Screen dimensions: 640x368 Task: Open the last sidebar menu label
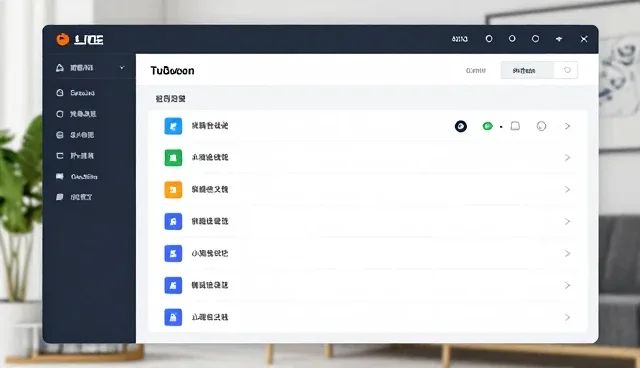81,197
